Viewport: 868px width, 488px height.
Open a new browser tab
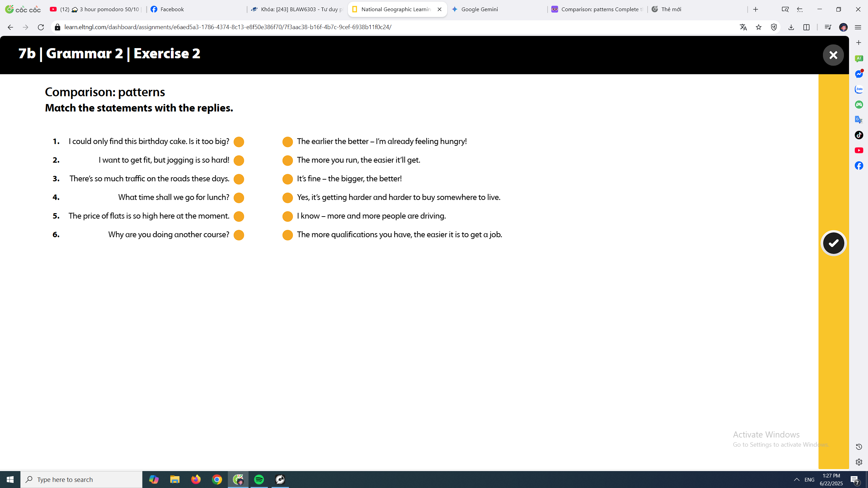[755, 9]
